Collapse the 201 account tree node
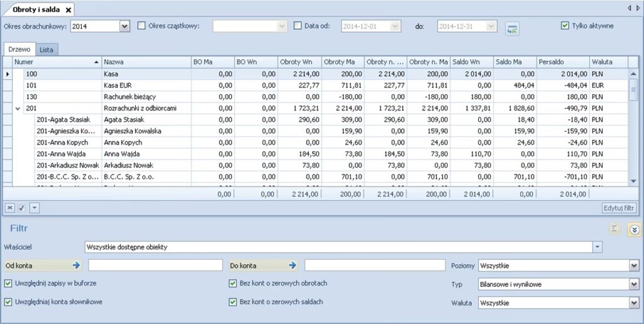Image resolution: width=644 pixels, height=324 pixels. click(x=18, y=108)
